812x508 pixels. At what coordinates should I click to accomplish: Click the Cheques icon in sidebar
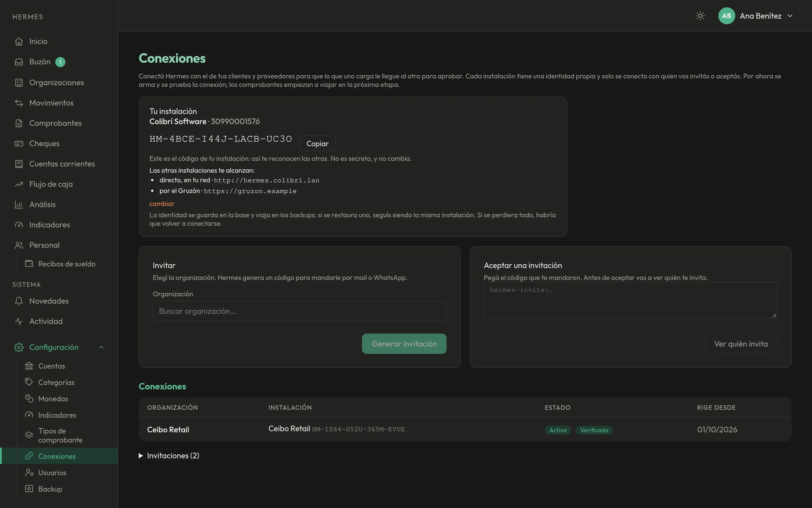click(19, 143)
